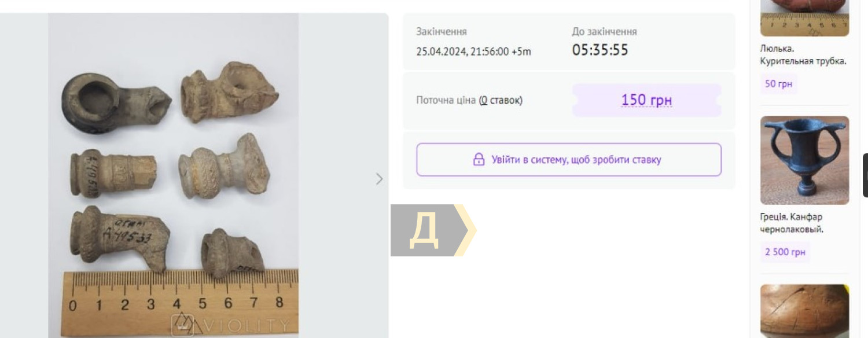Open the "Люлька. Курительная трубка." listing title
The image size is (868, 338).
[x=803, y=55]
